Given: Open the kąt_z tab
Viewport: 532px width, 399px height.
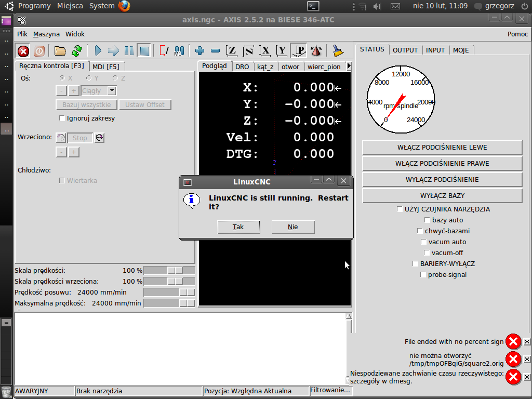Looking at the screenshot, I should tap(265, 67).
